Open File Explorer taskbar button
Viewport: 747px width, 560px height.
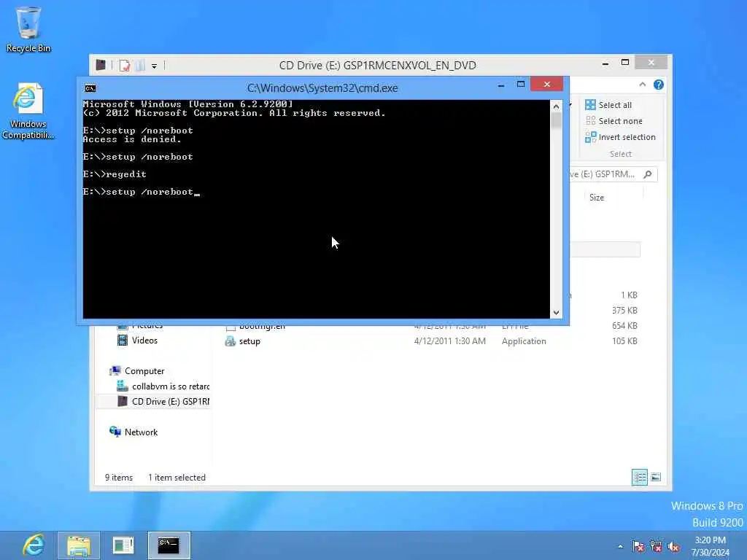[79, 545]
